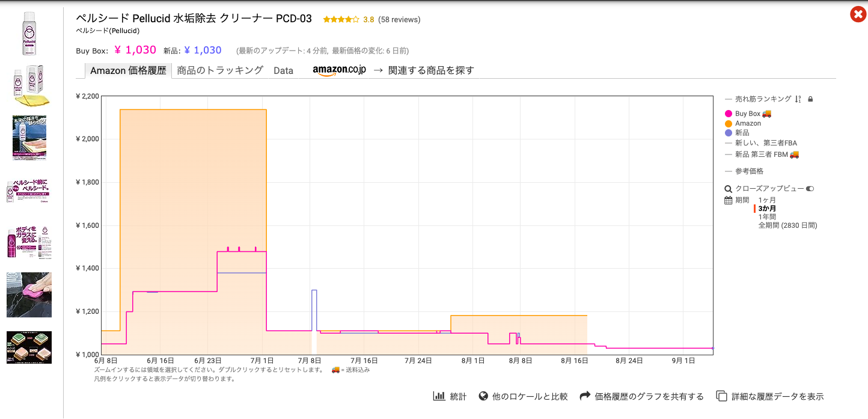Toggle the クローズアップビュー switch
Viewport: 868px width, 419px height.
click(810, 189)
